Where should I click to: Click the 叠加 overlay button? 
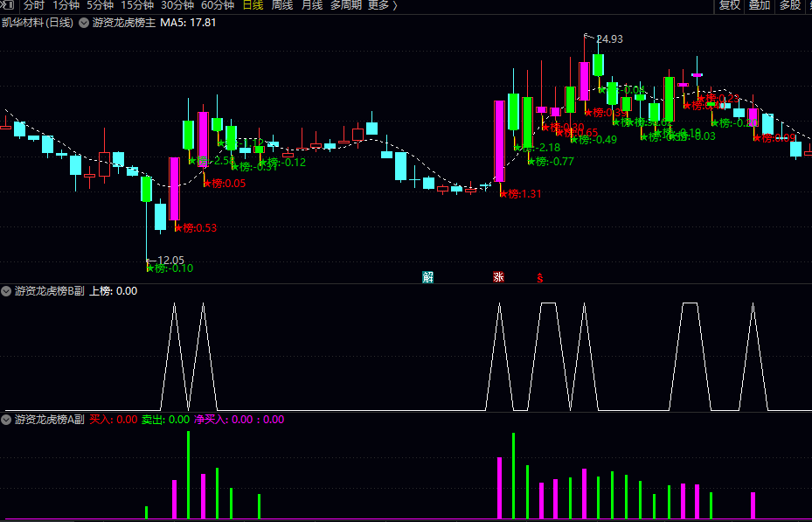point(760,6)
